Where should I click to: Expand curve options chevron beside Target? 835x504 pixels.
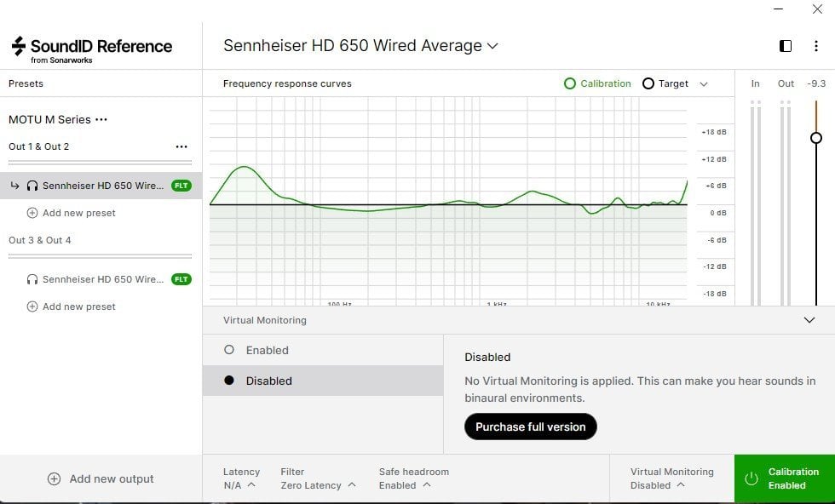(x=704, y=84)
